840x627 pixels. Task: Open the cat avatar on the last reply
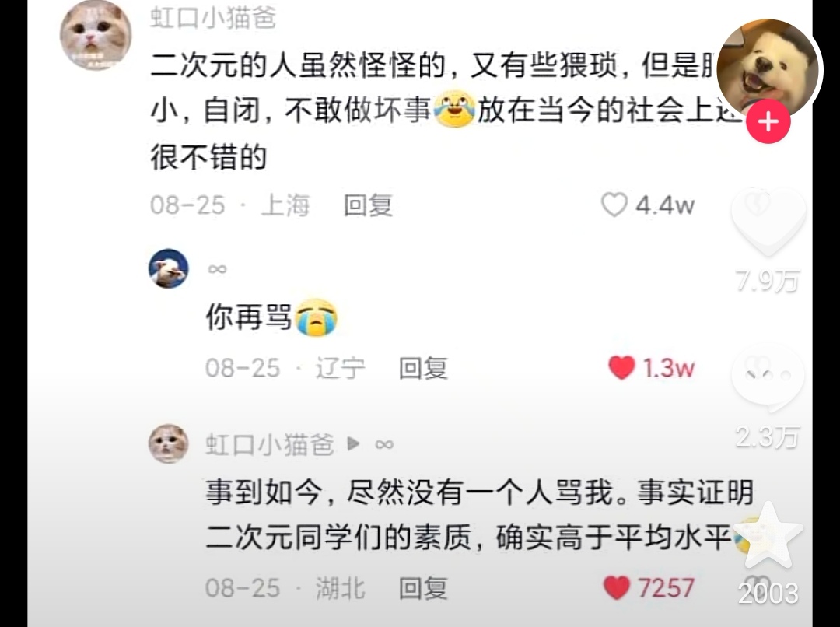169,443
